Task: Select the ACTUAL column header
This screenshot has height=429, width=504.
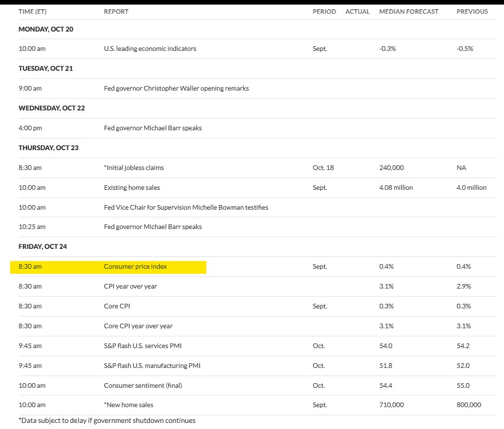Action: [357, 12]
